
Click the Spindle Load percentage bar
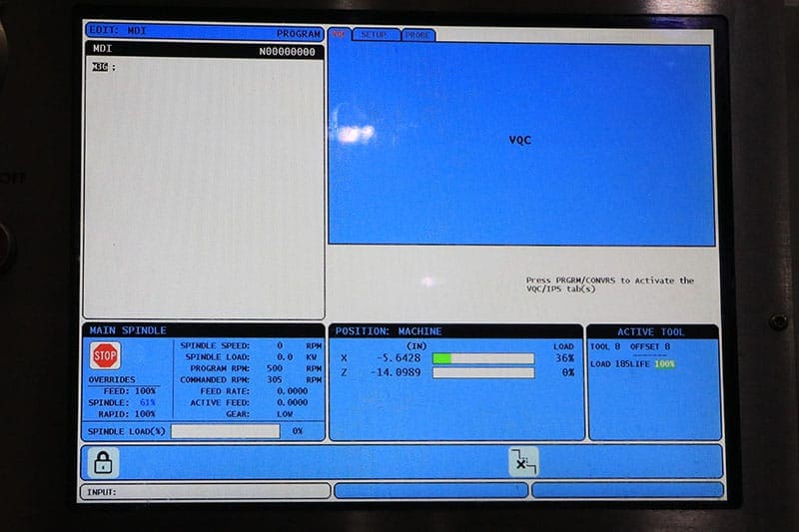[x=225, y=431]
